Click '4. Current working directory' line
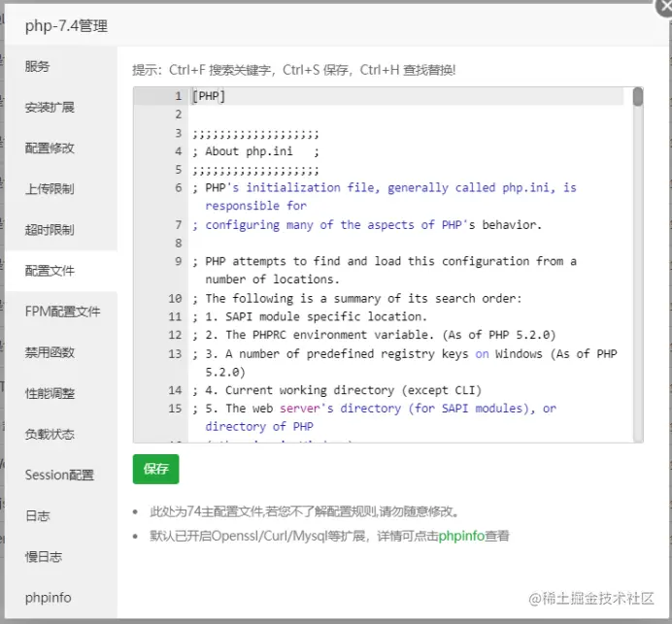Viewport: 672px width, 624px height. (x=337, y=390)
